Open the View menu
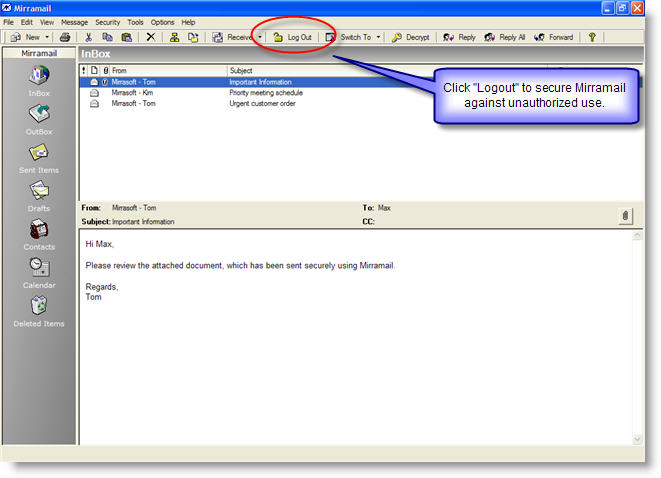 [47, 22]
